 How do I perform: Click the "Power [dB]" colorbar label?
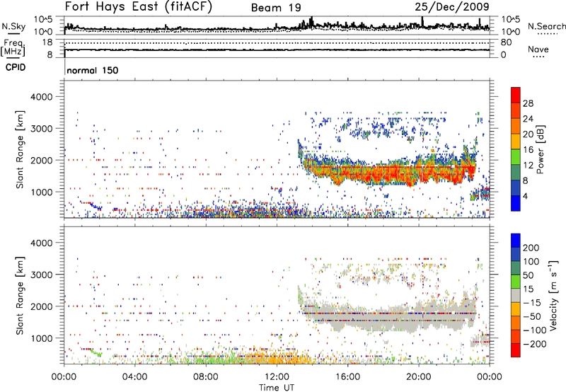[x=540, y=149]
